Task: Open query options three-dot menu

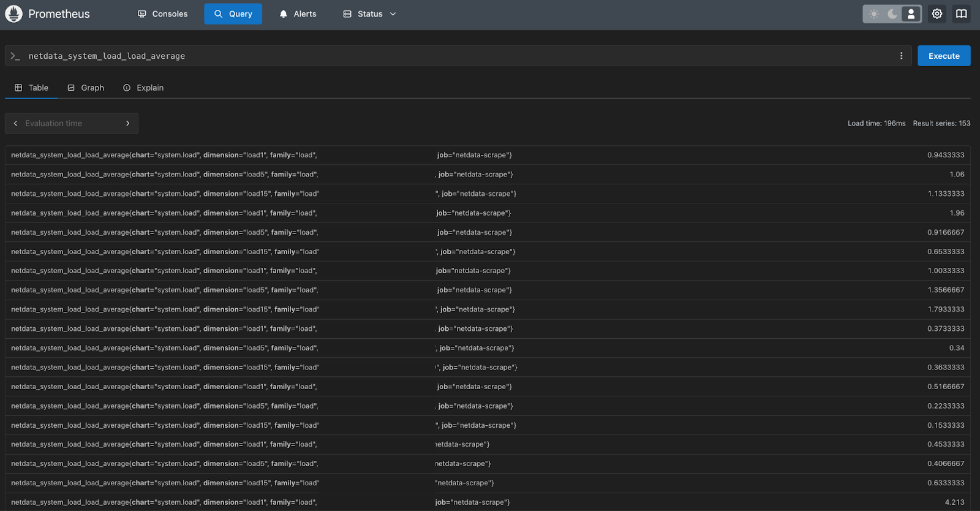Action: [x=901, y=56]
